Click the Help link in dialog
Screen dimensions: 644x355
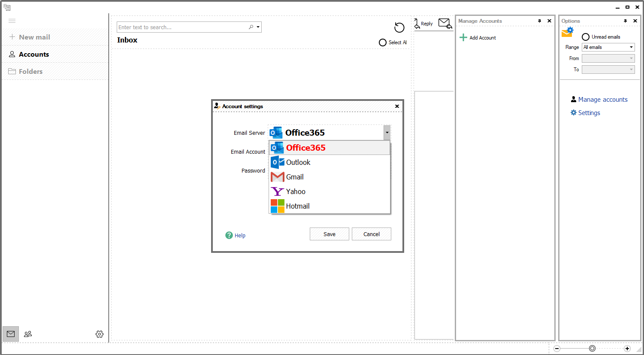(x=240, y=236)
